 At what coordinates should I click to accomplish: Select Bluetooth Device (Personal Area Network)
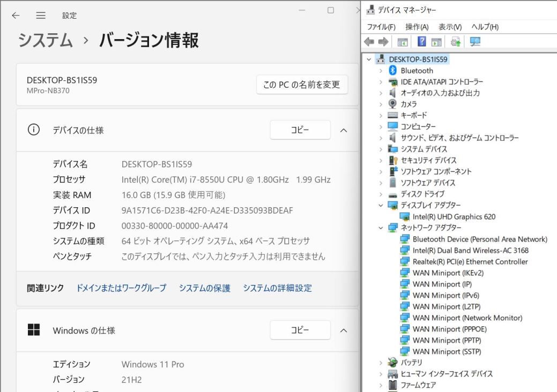pos(480,239)
